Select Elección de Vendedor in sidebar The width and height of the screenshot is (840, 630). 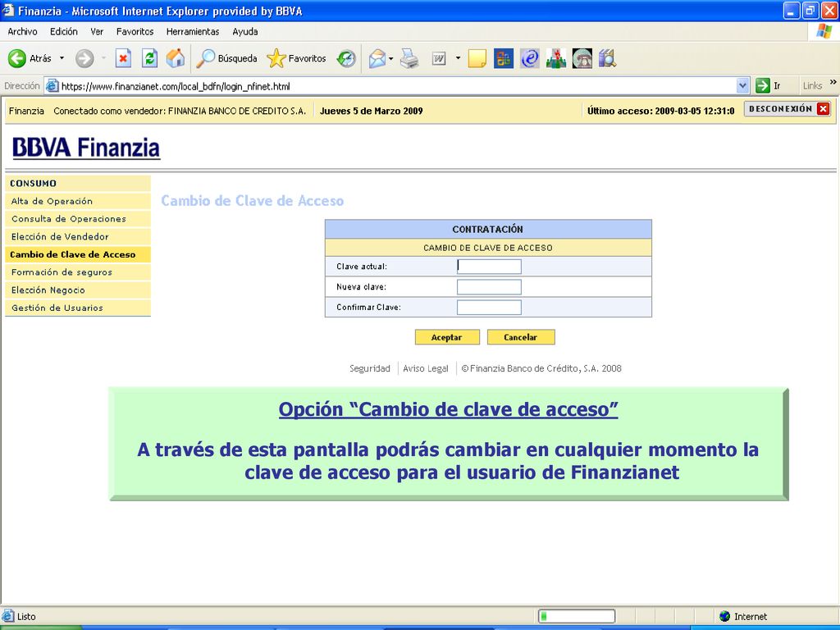78,237
